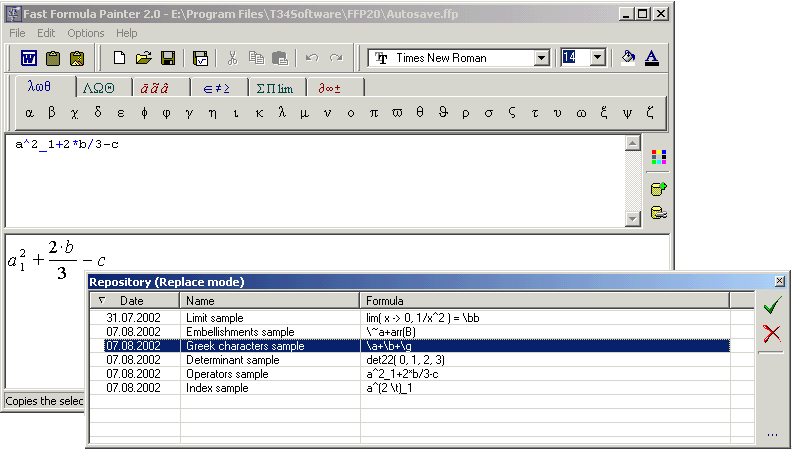Image resolution: width=792 pixels, height=451 pixels.
Task: Save file with floppy disk icon
Action: coord(167,58)
